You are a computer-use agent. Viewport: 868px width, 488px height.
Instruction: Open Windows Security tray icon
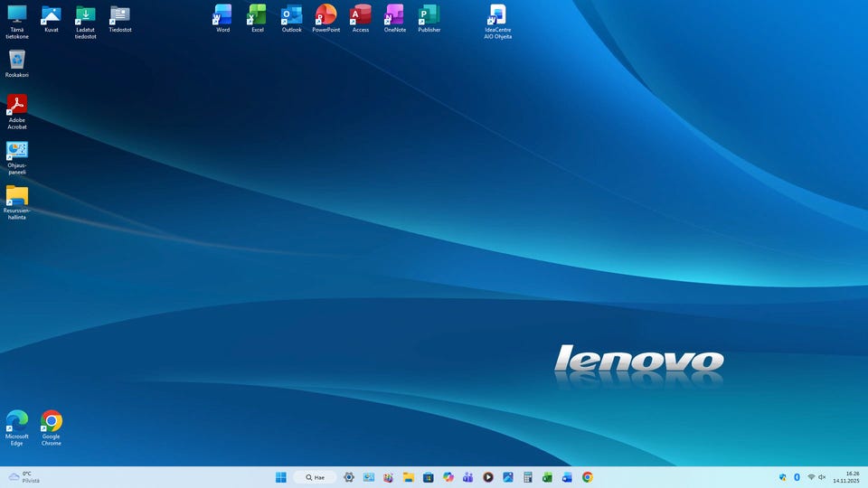click(783, 477)
